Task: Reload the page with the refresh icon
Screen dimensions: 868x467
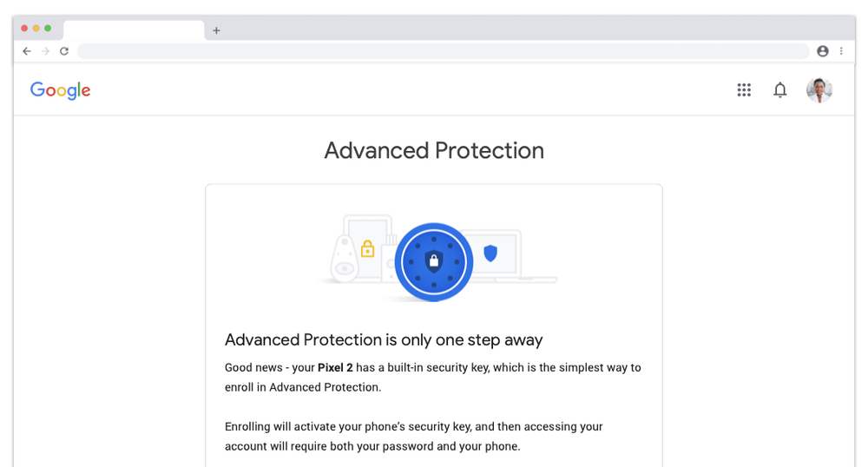Action: point(64,51)
